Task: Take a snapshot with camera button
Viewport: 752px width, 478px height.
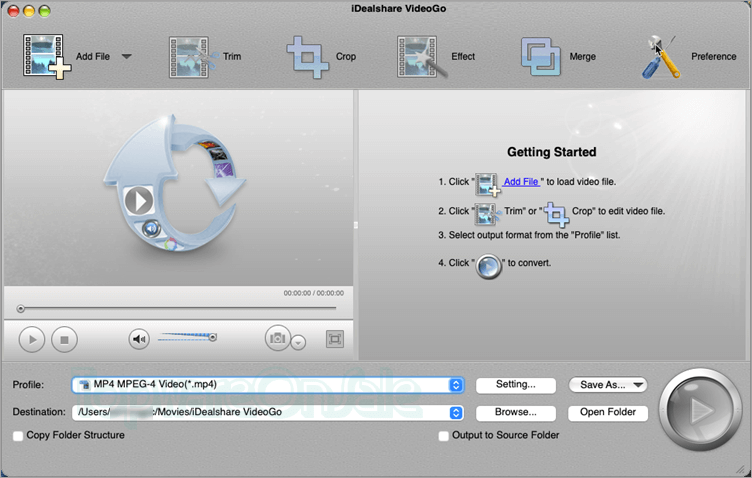Action: tap(278, 338)
